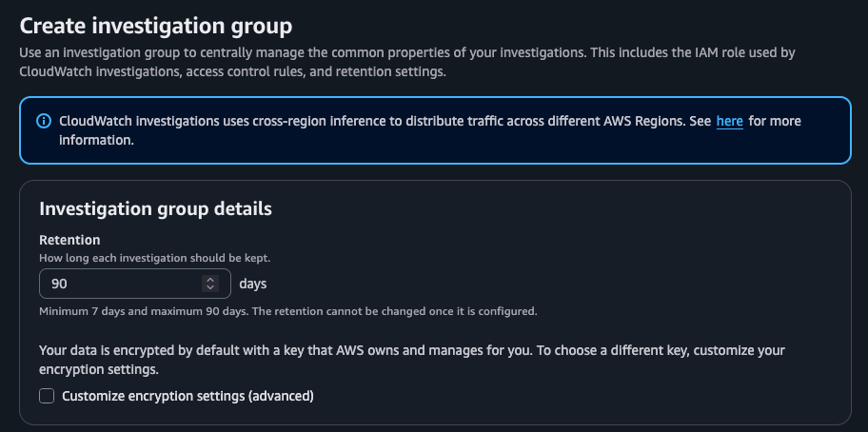Viewport: 868px width, 432px height.
Task: Decrease retention with the down stepper arrow
Action: coord(210,287)
